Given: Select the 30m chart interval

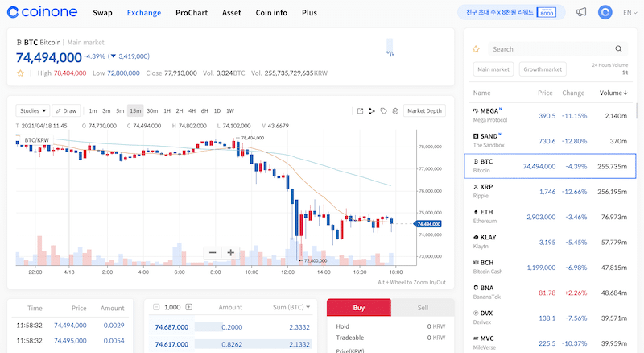Looking at the screenshot, I should [152, 110].
